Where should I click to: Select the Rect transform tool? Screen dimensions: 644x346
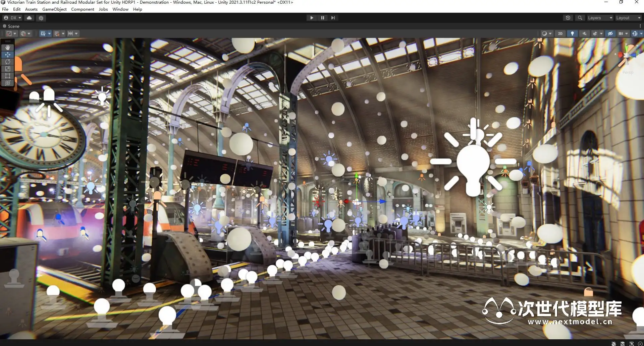coord(7,76)
